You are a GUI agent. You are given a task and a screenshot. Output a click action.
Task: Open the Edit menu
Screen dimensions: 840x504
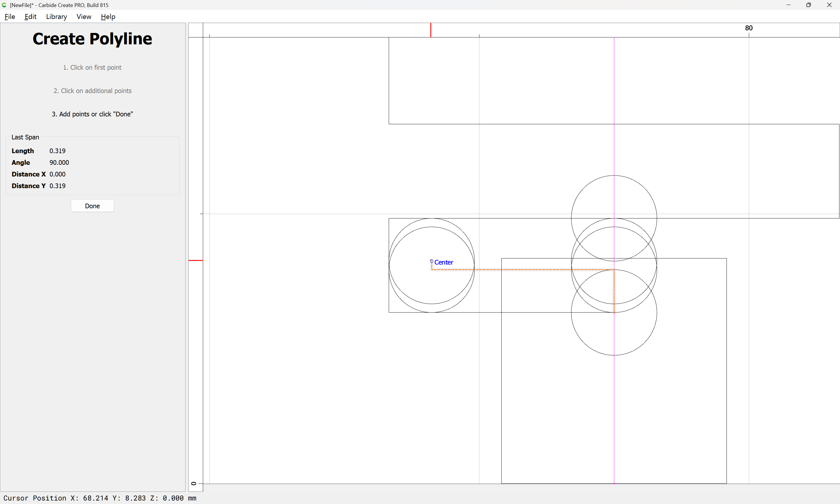(x=30, y=17)
